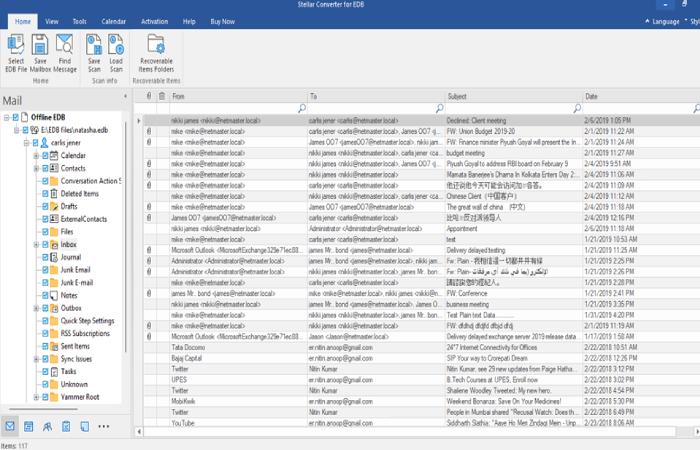Viewport: 700px width, 450px height.
Task: Toggle the carlis jener mailbox checkbox
Action: (35, 143)
